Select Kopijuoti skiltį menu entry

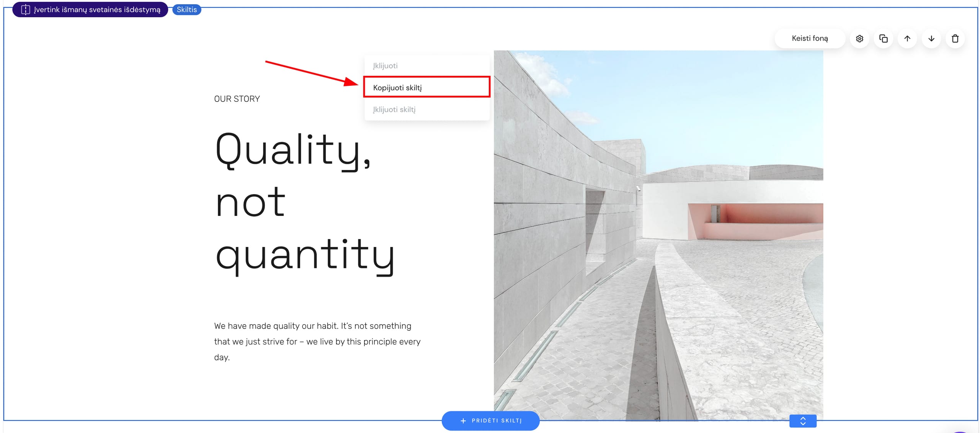tap(397, 88)
